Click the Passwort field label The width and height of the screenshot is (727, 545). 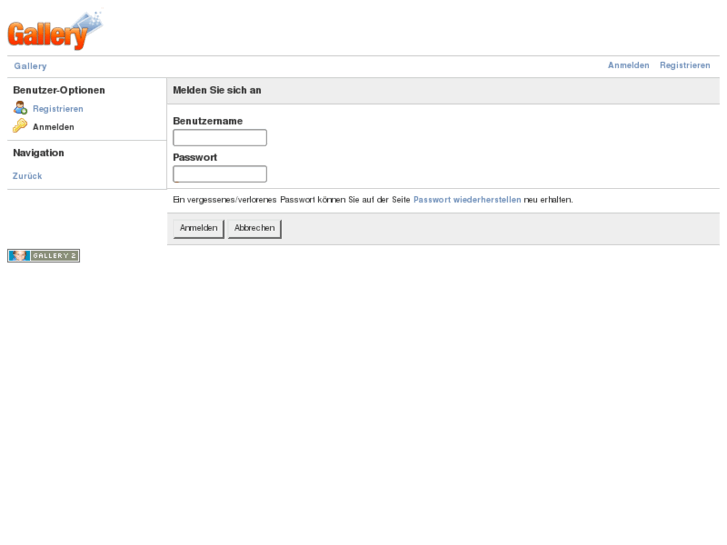click(x=195, y=157)
